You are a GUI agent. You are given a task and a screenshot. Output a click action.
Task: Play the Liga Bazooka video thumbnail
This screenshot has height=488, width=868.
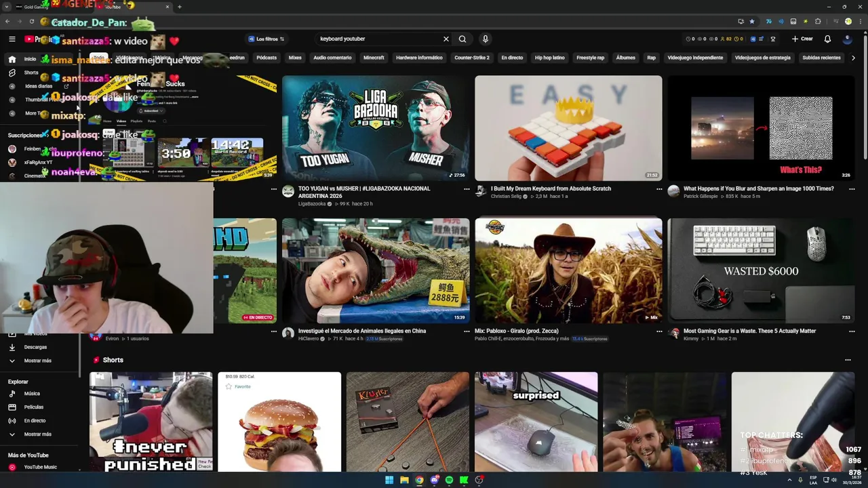(x=376, y=128)
